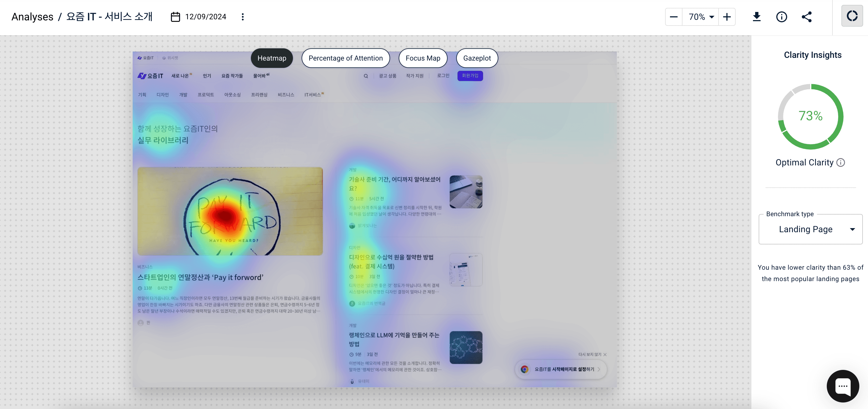Screen dimensions: 868x409
Task: Open article 랭체인으로 LLM에 기억을 만들어 주는 방법
Action: (394, 339)
